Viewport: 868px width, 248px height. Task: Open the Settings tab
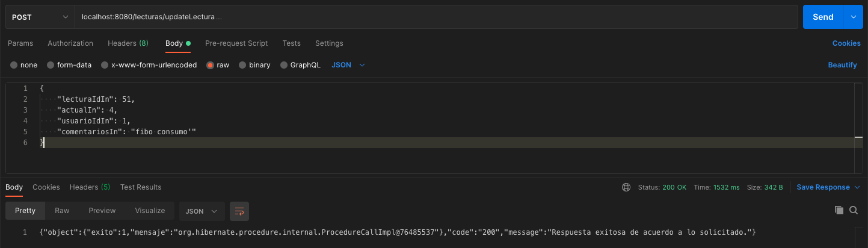(x=329, y=43)
